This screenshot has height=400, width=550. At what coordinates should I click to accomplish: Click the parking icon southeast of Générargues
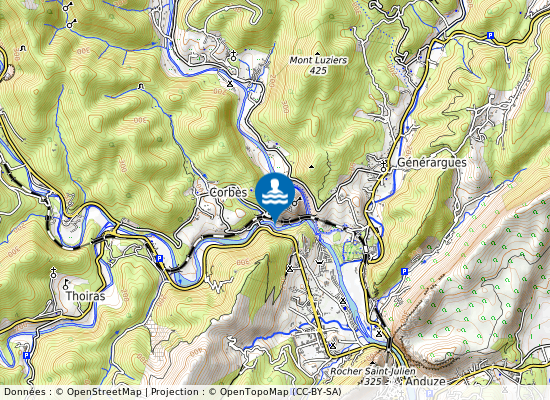[x=404, y=271]
